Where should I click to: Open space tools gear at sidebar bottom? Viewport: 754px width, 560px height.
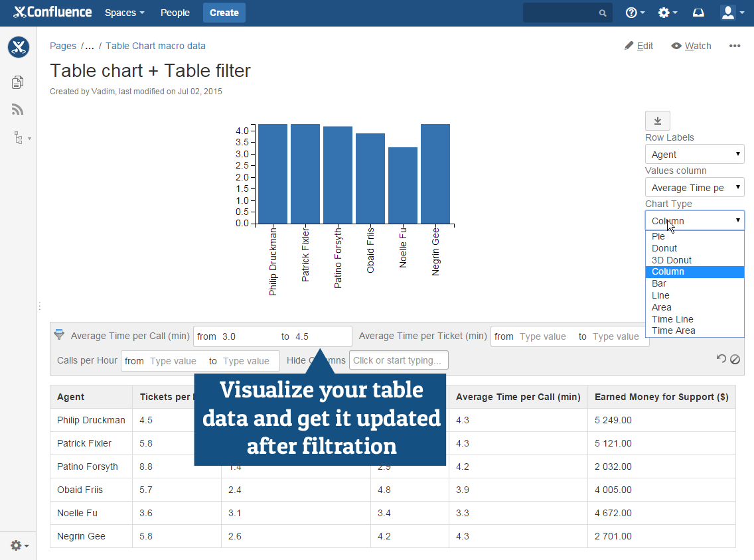click(x=15, y=545)
